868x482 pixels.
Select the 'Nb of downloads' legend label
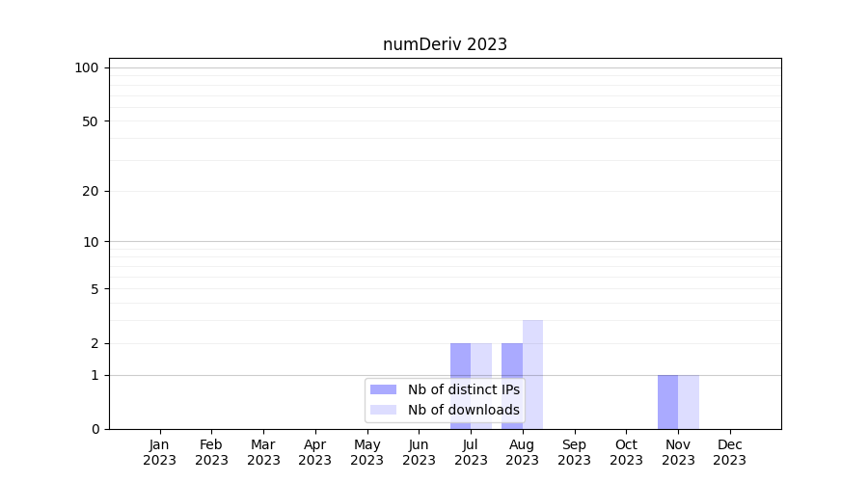(463, 410)
